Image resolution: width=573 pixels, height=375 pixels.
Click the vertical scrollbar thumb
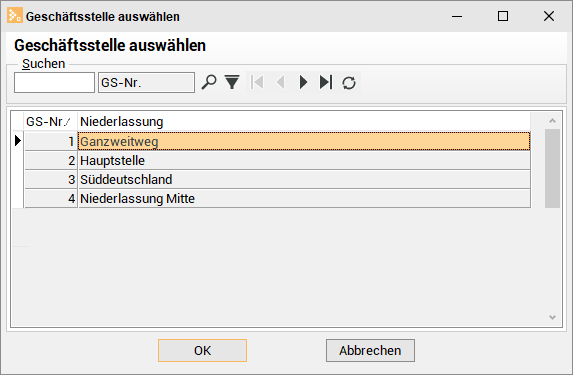(553, 168)
